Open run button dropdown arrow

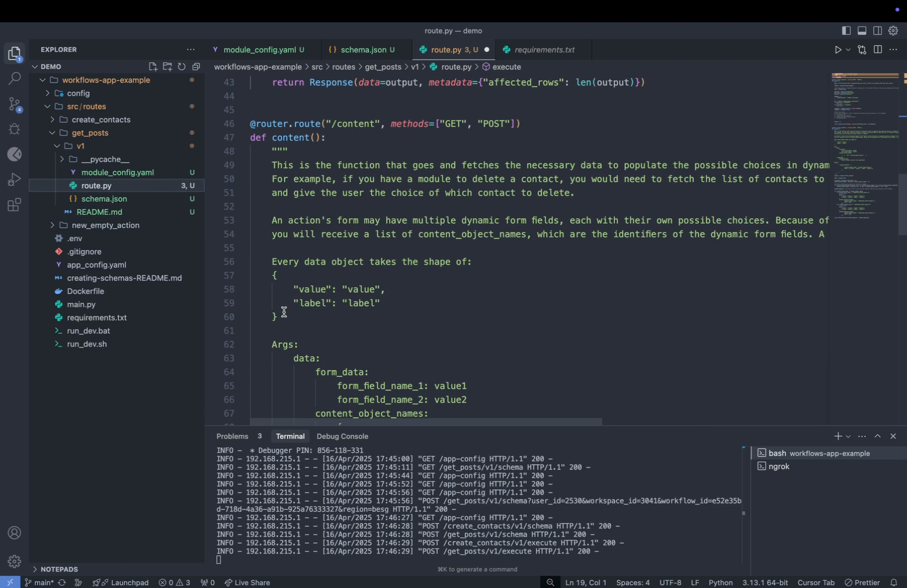[x=848, y=50]
